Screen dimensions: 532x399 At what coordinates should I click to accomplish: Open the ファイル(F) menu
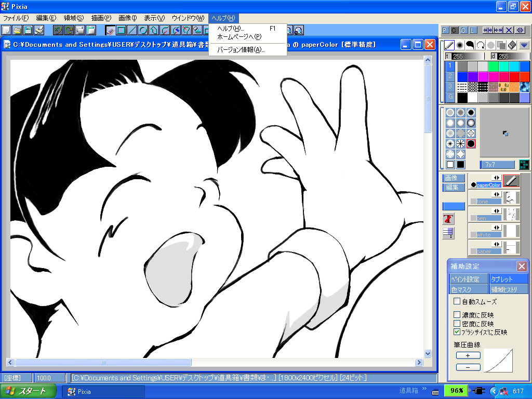click(16, 18)
